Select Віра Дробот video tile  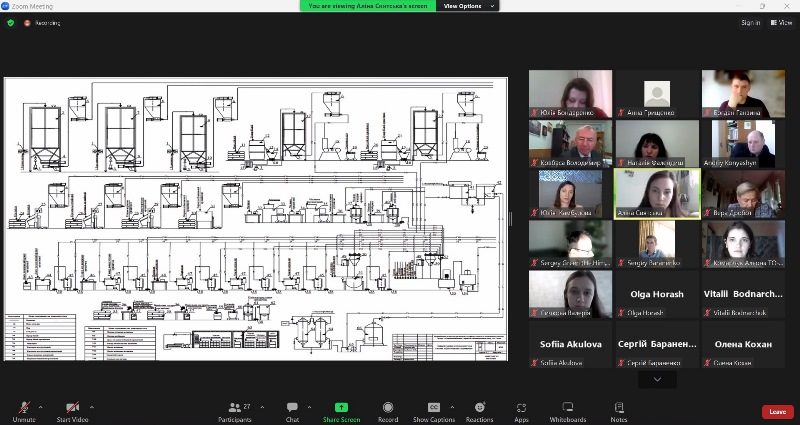[x=743, y=194]
